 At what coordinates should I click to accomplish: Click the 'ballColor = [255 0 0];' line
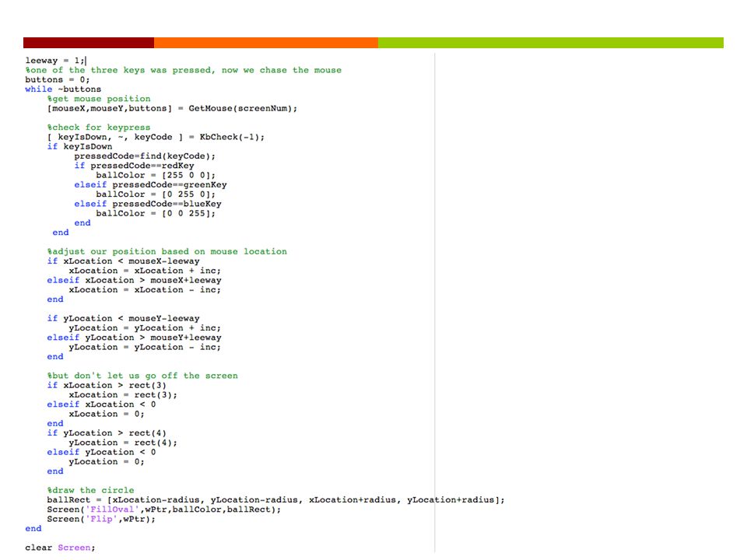(156, 175)
